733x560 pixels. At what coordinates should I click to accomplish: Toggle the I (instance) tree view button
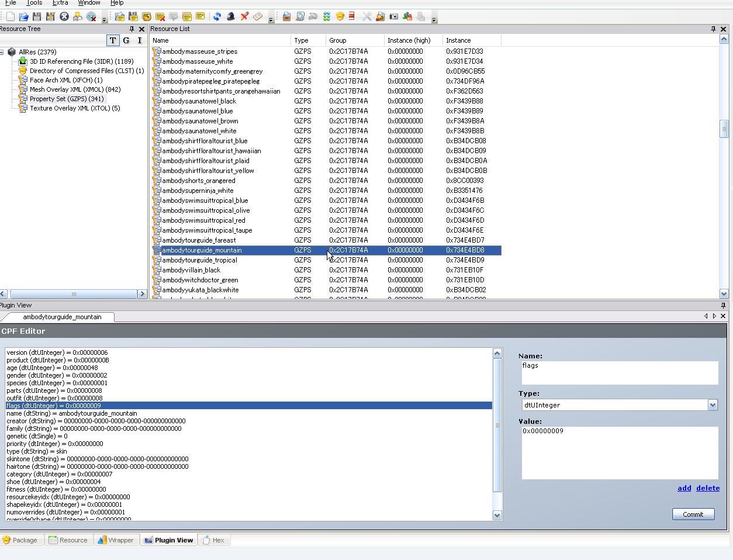[x=139, y=40]
